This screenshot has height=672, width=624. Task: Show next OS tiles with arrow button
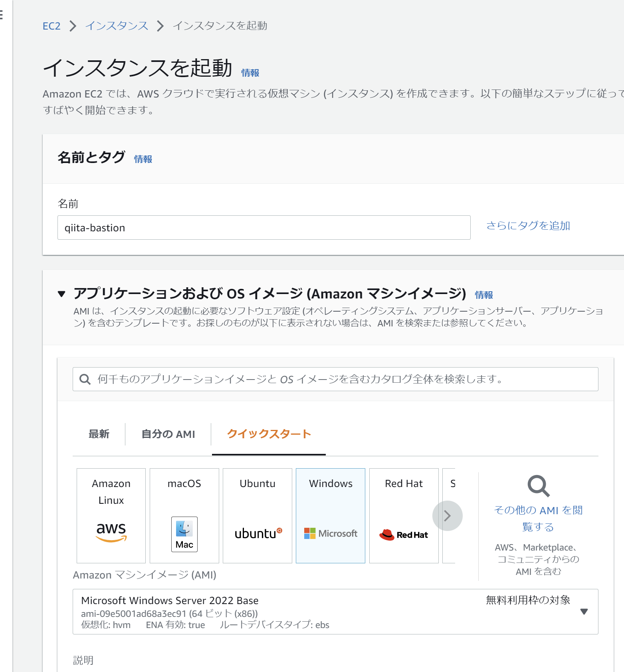coord(448,516)
